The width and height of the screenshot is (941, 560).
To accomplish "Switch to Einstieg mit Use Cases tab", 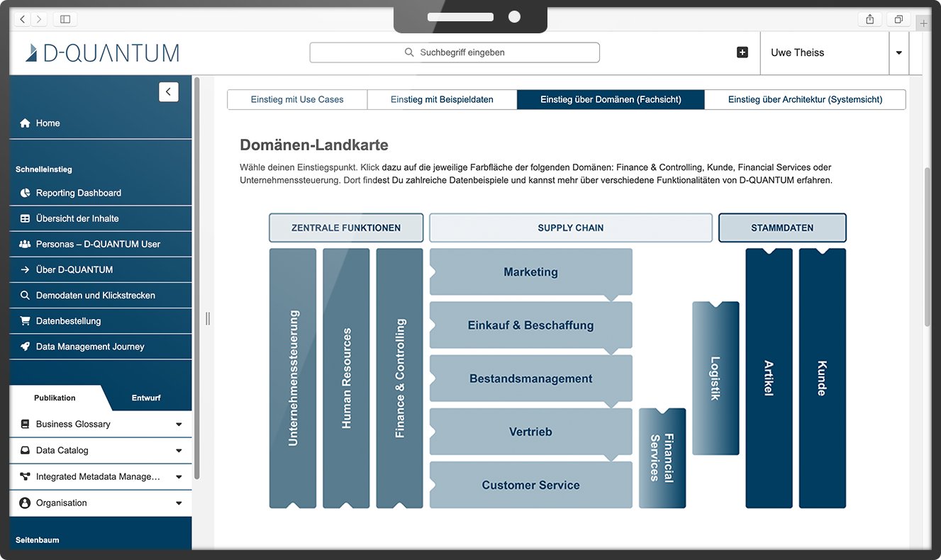I will (x=296, y=99).
